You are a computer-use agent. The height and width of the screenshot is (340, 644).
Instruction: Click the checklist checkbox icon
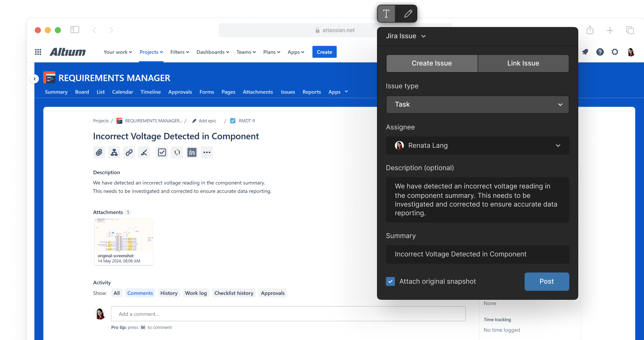pyautogui.click(x=162, y=153)
